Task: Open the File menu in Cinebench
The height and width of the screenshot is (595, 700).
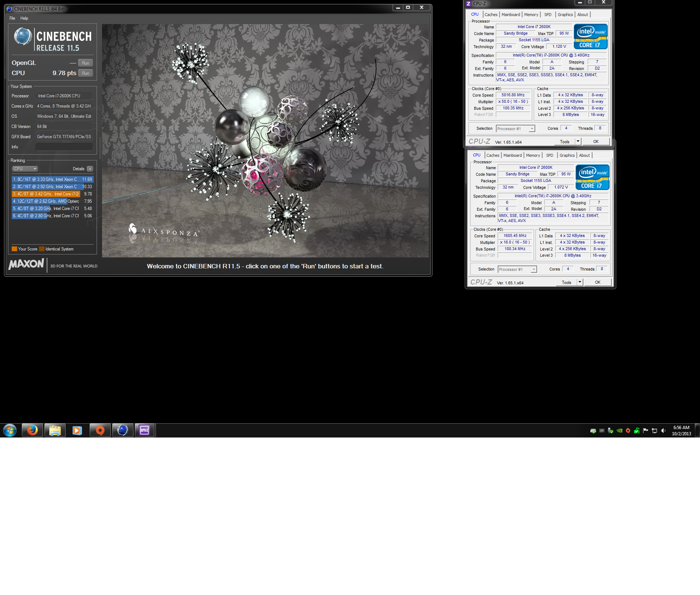Action: point(12,18)
